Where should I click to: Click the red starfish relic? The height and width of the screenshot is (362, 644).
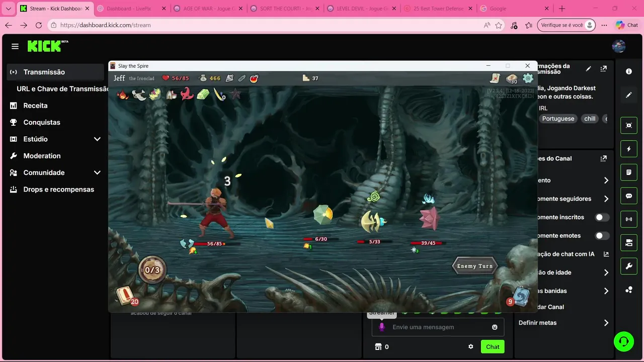[x=187, y=94]
